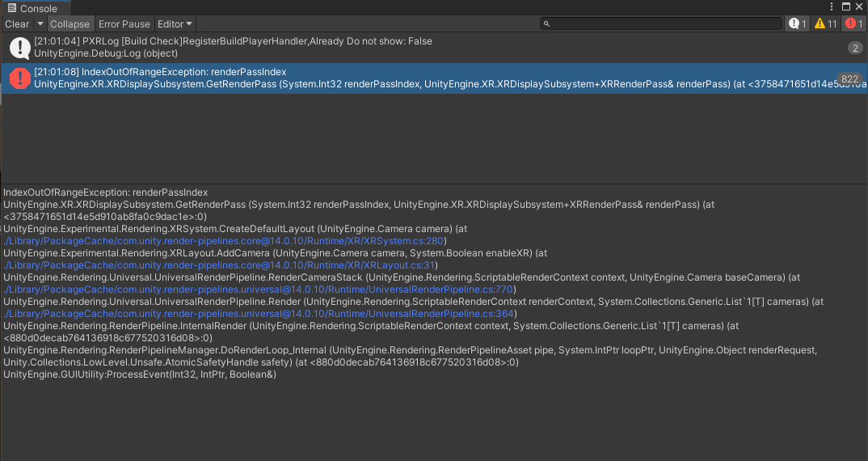Screen dimensions: 868x461
Task: Click the GUIUtility:ProcessEvent stack trace line
Action: coord(140,374)
